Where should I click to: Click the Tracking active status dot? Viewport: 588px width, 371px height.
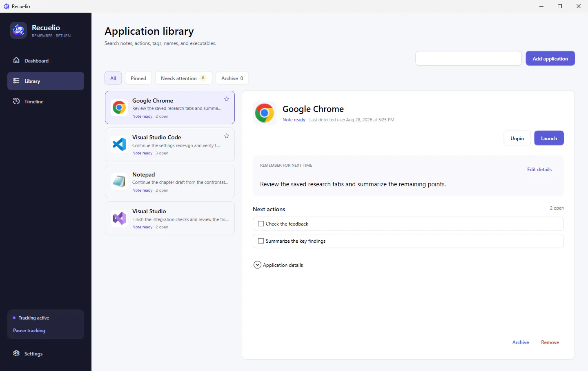pyautogui.click(x=14, y=318)
